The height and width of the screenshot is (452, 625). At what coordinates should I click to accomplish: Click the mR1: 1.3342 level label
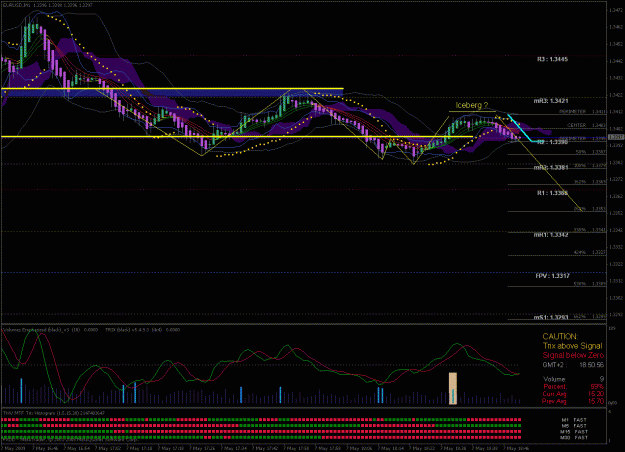click(x=551, y=235)
